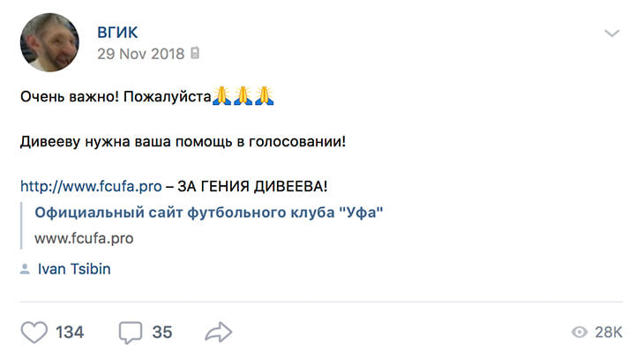Open the ВГИК community page link
Screen dimensions: 644x358
(117, 33)
